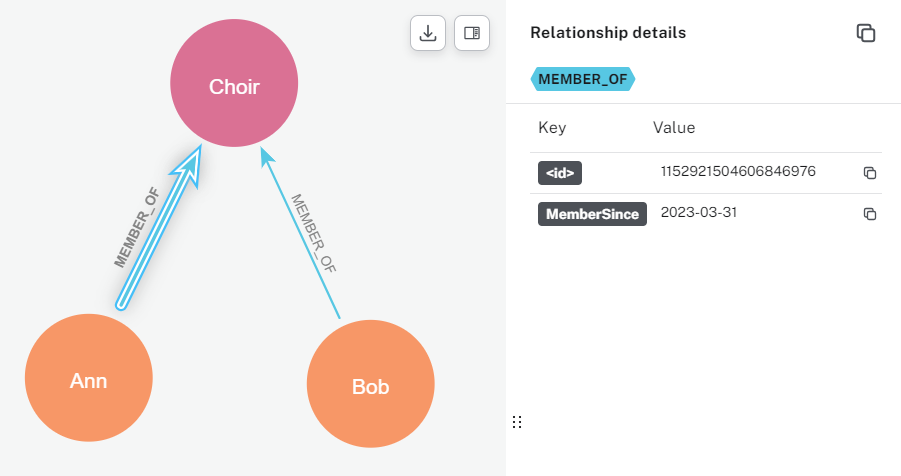
Task: Click the MEMBER_OF relationship type tag
Action: tap(582, 79)
